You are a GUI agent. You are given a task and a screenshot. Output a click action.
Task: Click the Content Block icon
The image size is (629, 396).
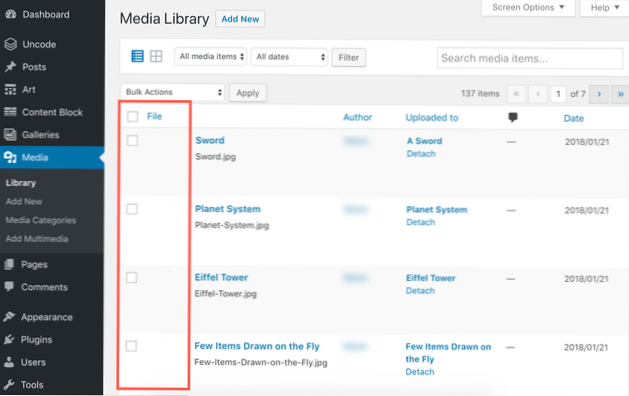tap(10, 112)
